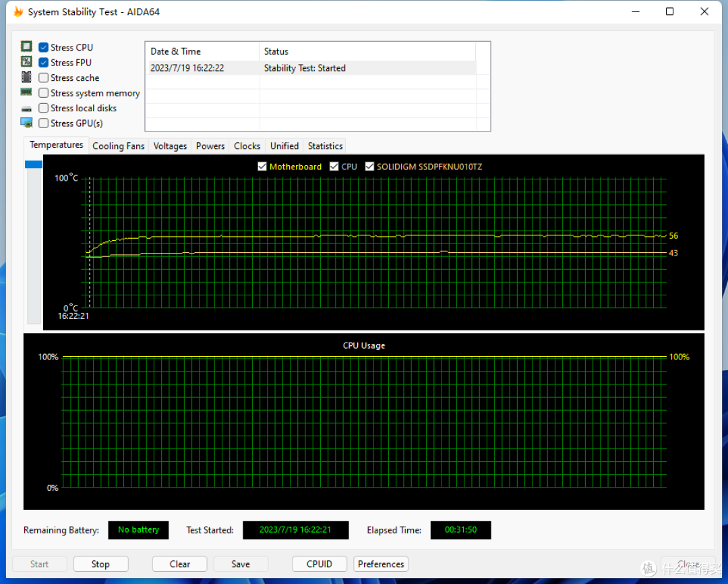
Task: Open the Voltages tab
Action: point(170,146)
